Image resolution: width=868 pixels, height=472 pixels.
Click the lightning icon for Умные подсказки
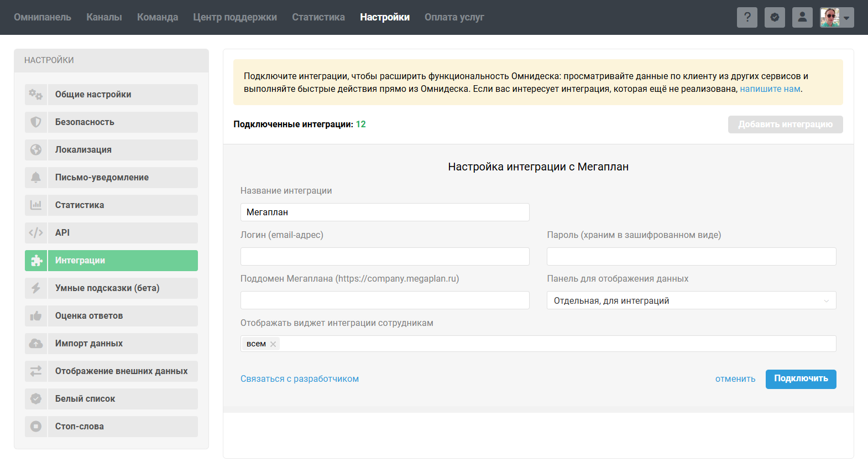click(36, 288)
